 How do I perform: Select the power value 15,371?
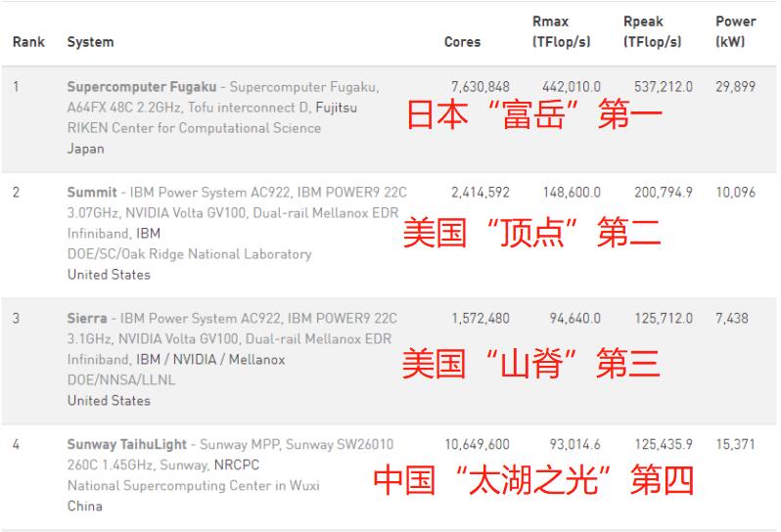point(735,444)
